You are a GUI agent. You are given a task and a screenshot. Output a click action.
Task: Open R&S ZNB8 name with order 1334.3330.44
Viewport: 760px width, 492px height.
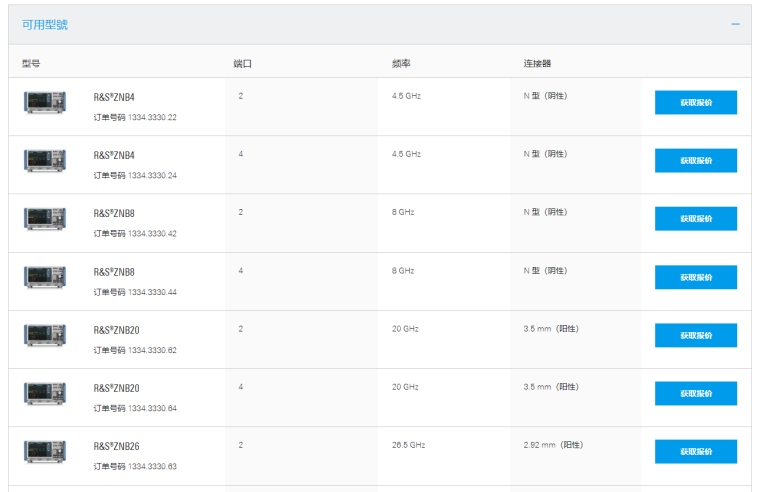click(x=114, y=271)
